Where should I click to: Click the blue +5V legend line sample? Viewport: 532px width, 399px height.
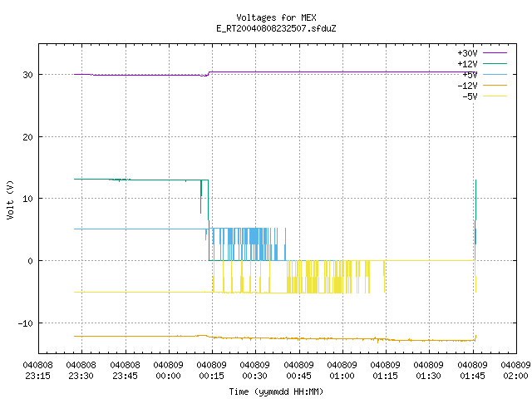click(495, 74)
